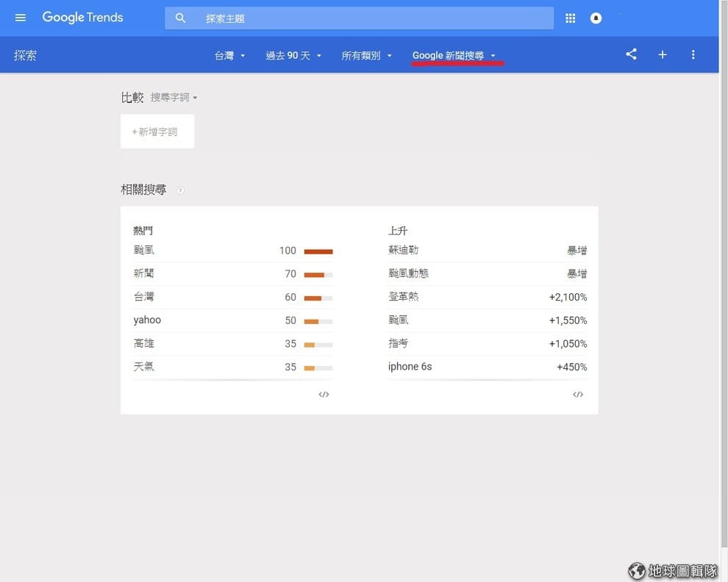This screenshot has height=582, width=728.
Task: Click the +450% value for iphone 6s
Action: [572, 367]
